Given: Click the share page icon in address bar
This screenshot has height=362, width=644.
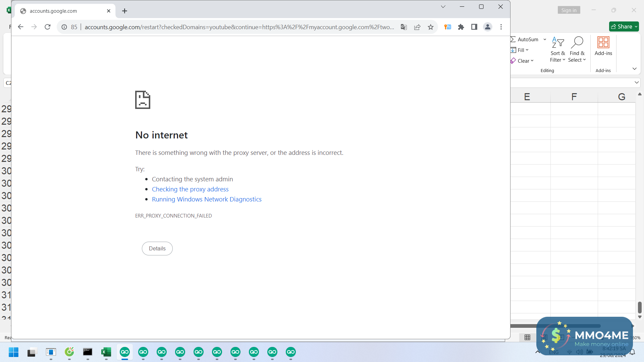Looking at the screenshot, I should coord(417,27).
